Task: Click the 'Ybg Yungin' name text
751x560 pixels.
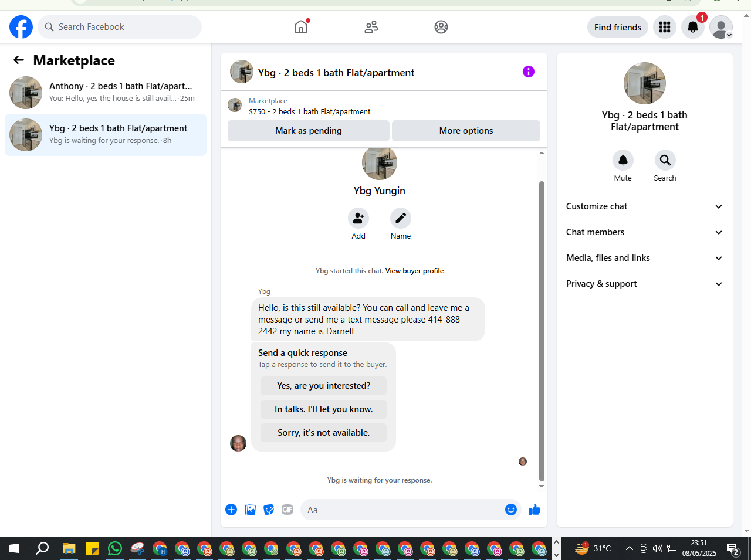Action: [x=380, y=191]
